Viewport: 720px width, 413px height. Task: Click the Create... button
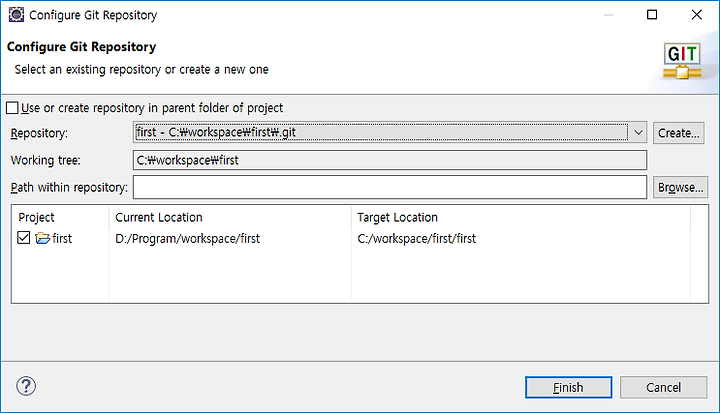point(679,133)
